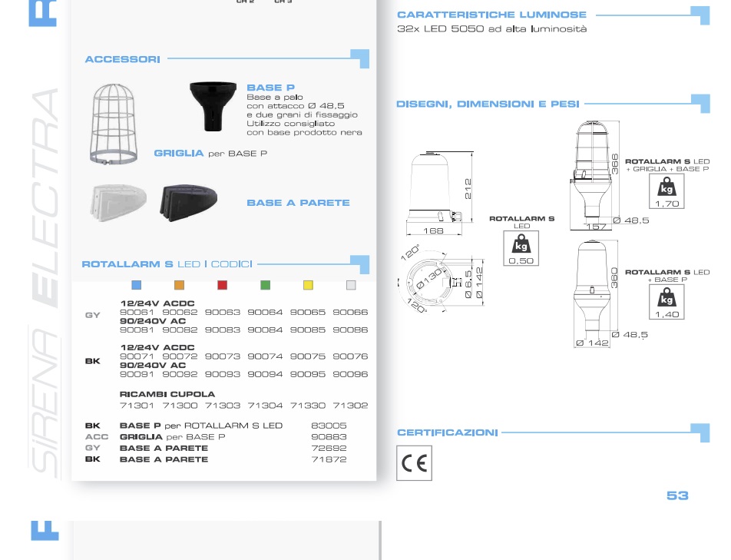The image size is (731, 560).
Task: Click the 360 height dimension
Action: pos(614,278)
